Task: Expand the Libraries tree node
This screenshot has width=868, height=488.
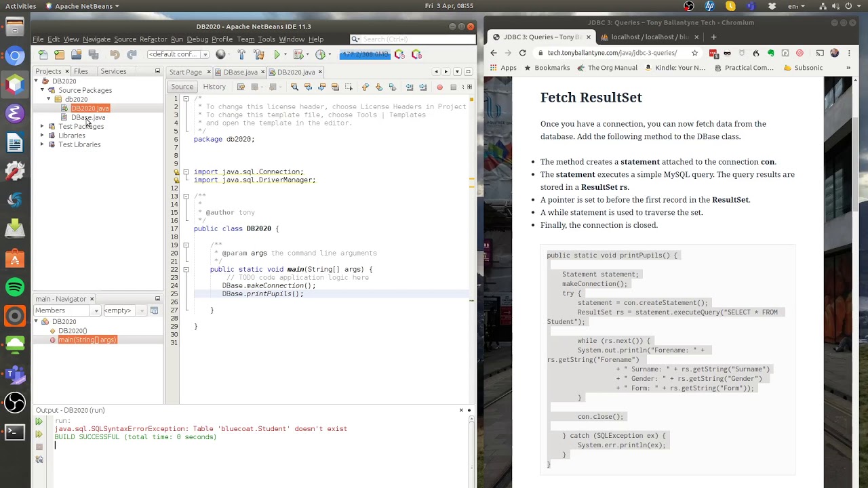Action: coord(42,136)
